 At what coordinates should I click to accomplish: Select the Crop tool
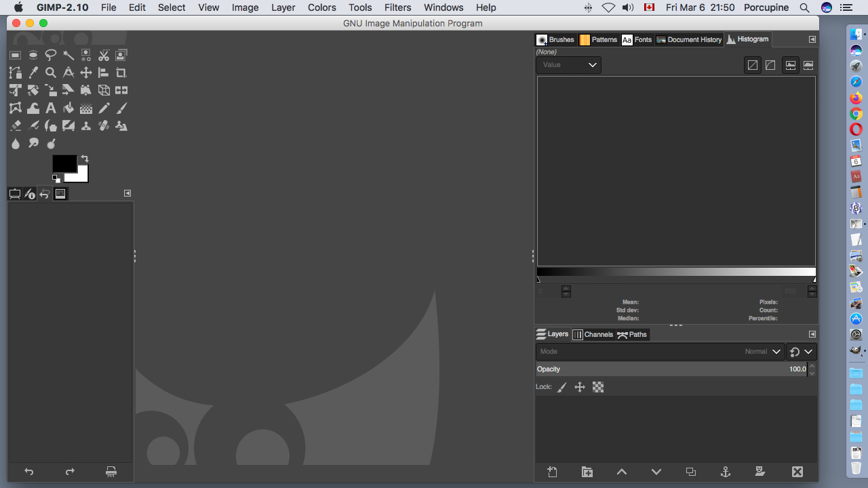(121, 73)
